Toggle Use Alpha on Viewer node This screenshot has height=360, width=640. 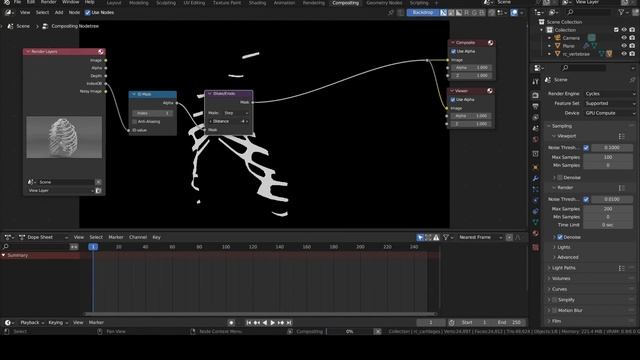(x=453, y=100)
